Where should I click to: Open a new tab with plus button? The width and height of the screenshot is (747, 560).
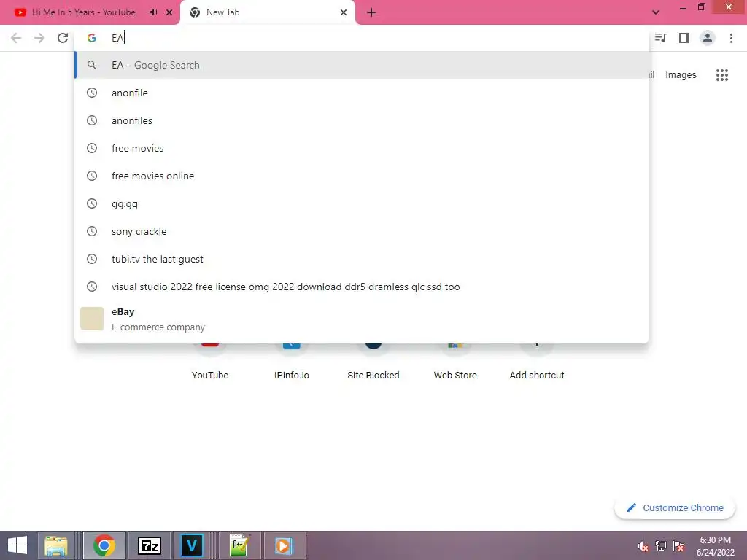(371, 12)
